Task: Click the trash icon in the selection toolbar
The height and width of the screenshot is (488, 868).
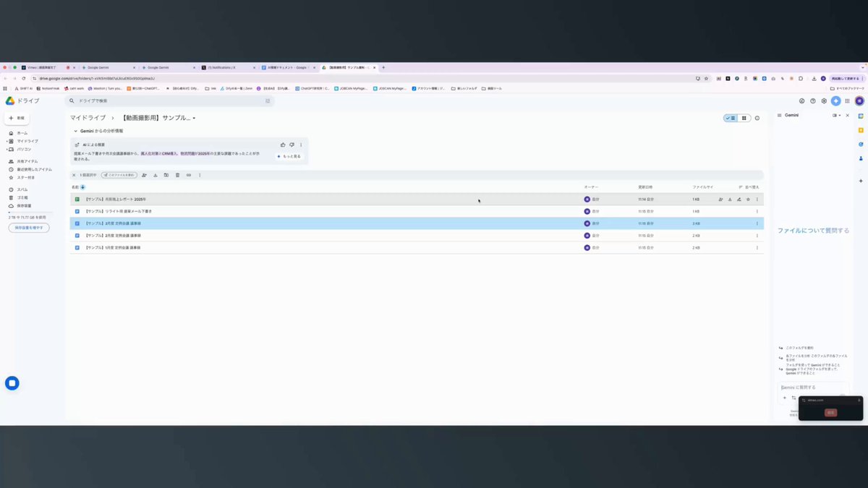Action: pos(177,175)
